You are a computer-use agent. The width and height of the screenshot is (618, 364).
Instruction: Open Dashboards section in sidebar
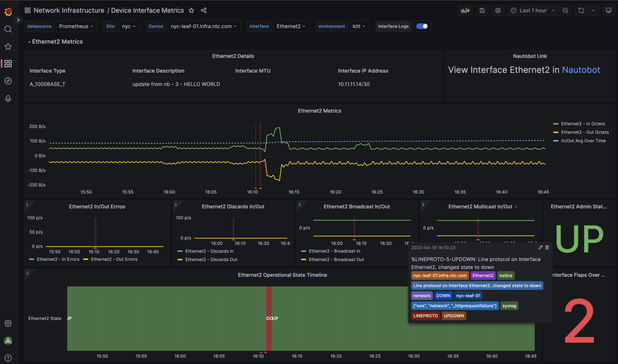pos(8,64)
